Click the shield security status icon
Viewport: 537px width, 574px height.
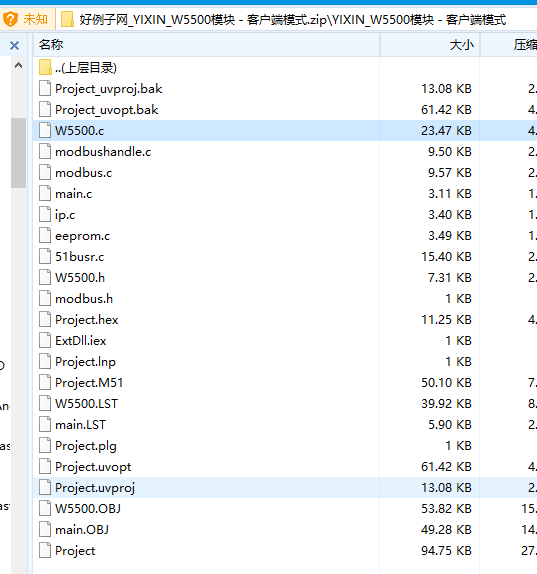coord(10,19)
